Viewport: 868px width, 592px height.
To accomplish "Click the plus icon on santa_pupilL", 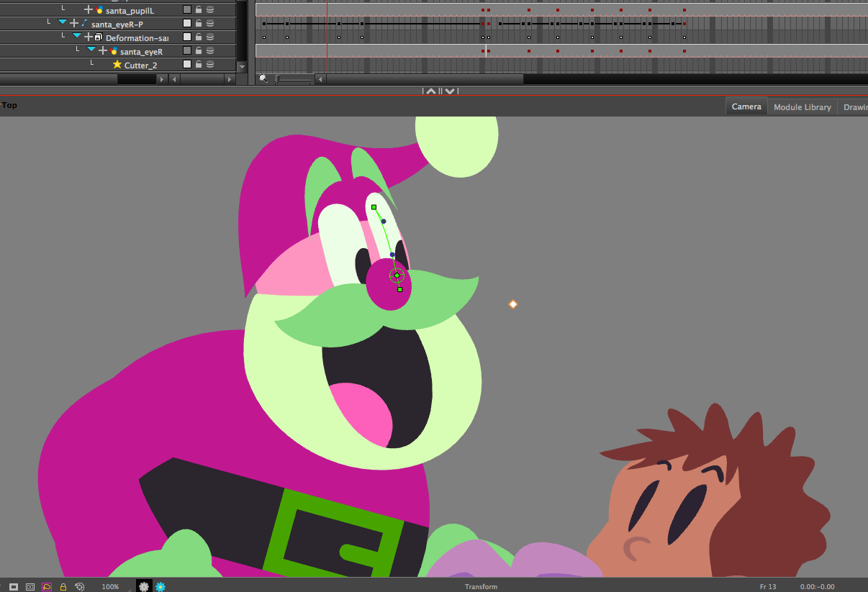I will [89, 10].
